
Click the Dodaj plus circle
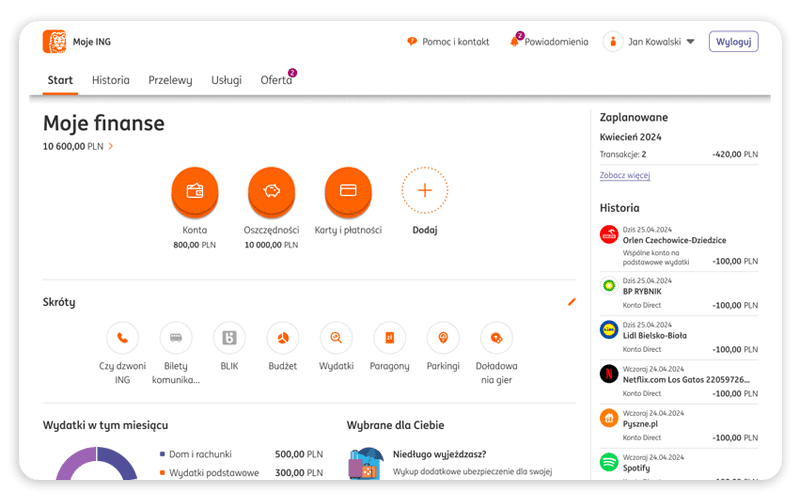coord(425,190)
